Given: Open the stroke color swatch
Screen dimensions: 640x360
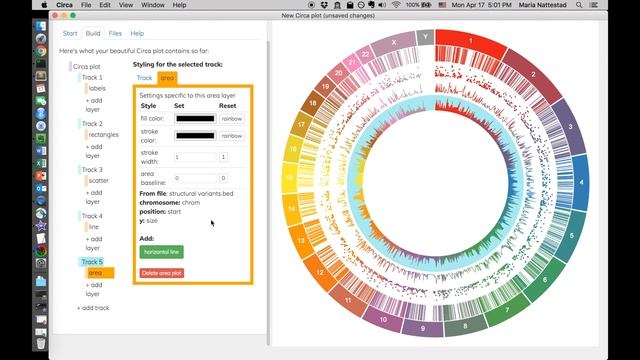Looking at the screenshot, I should [195, 136].
